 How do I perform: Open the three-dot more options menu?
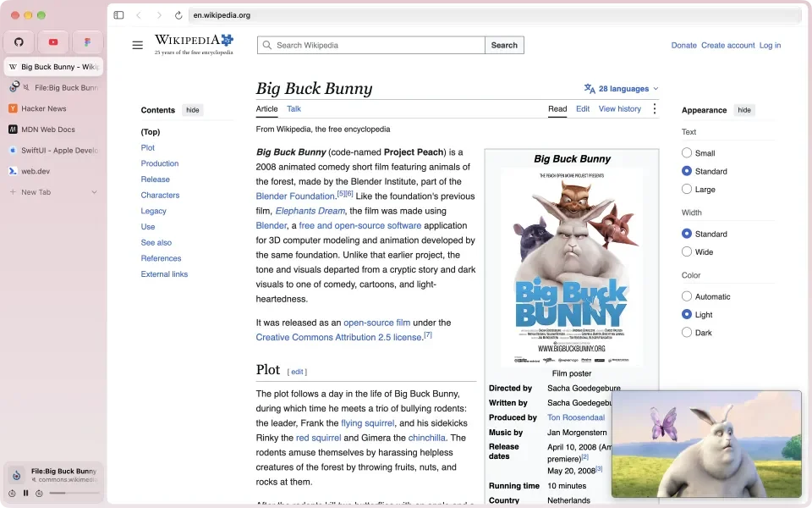pos(655,108)
